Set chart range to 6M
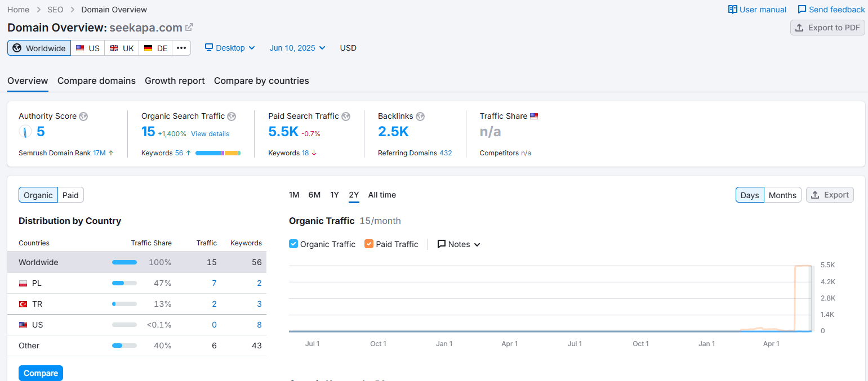Screen dimensions: 868x381 pyautogui.click(x=314, y=195)
